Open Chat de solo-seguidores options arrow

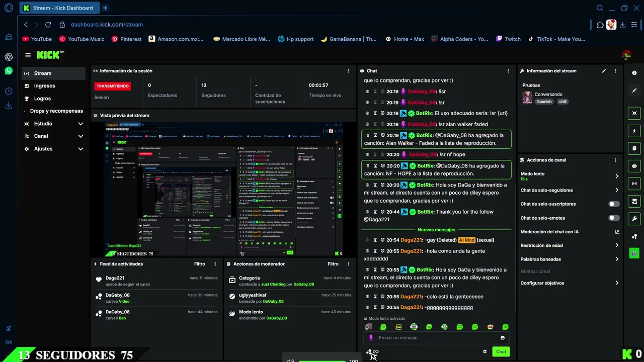(617, 190)
